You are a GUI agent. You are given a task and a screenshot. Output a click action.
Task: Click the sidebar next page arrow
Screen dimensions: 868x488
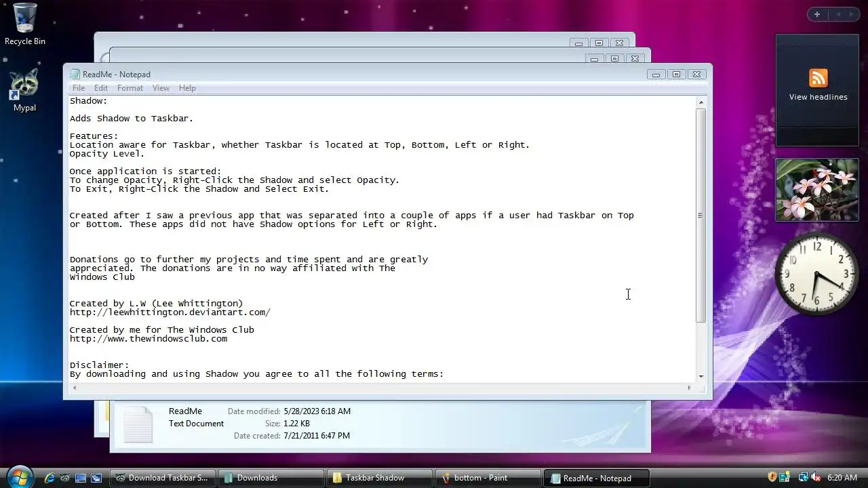[852, 14]
